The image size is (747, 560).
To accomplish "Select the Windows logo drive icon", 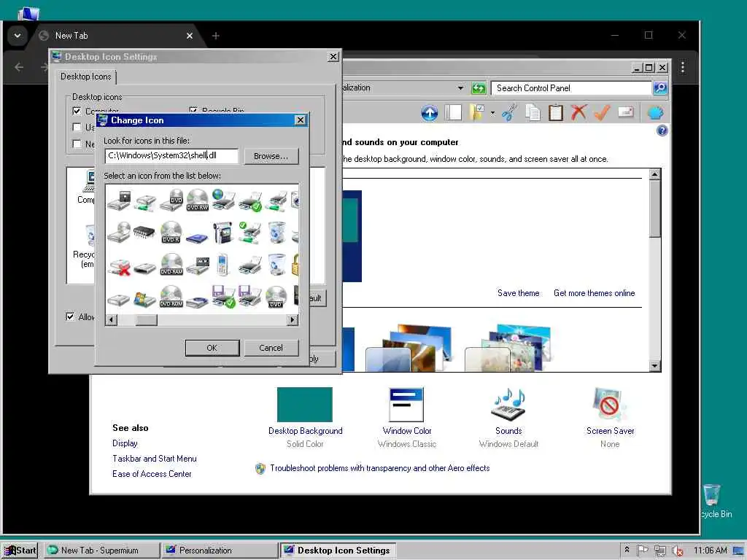I will [x=145, y=298].
